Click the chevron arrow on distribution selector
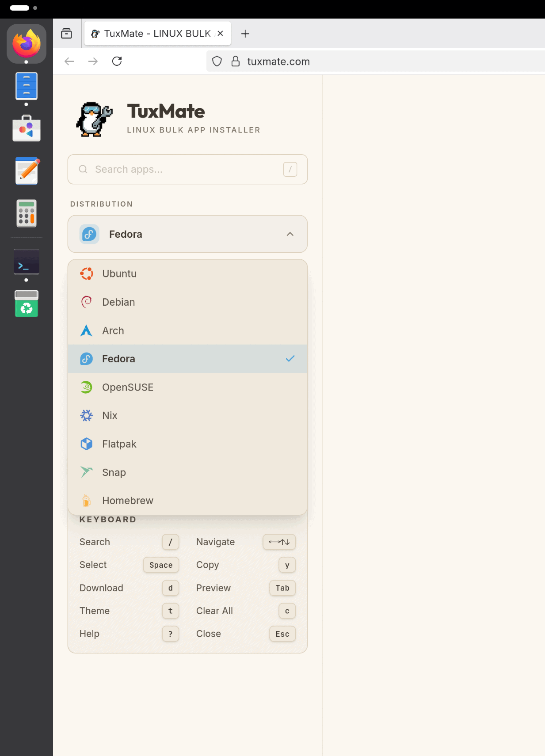The image size is (545, 756). [x=290, y=234]
